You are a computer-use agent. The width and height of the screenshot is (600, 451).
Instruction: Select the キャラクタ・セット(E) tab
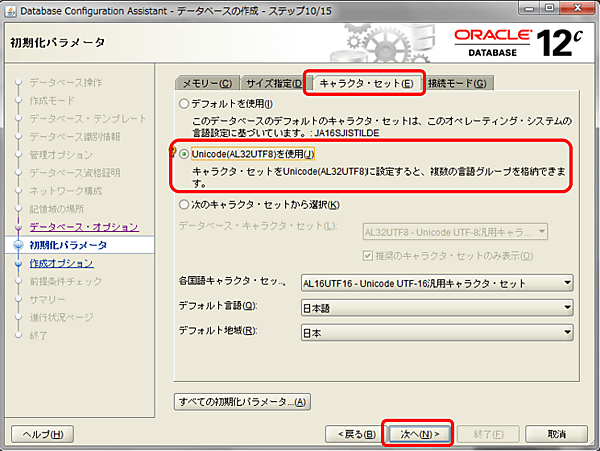(x=366, y=83)
